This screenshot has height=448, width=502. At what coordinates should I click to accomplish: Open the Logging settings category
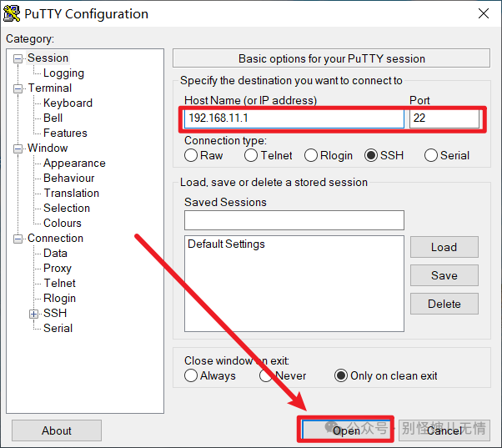pyautogui.click(x=63, y=73)
